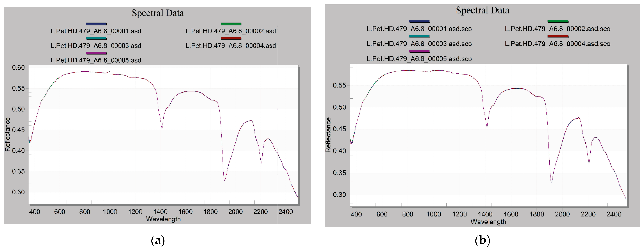Click the green swatch for 00002.asd

(231, 24)
